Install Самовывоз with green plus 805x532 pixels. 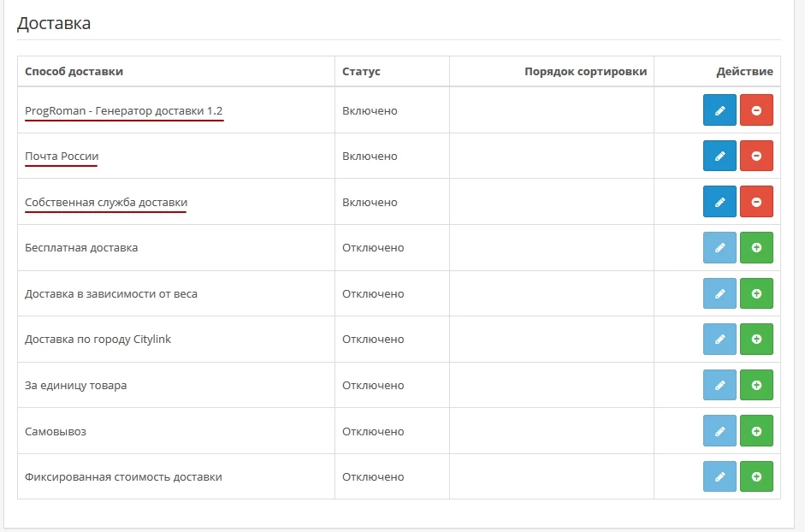[756, 431]
